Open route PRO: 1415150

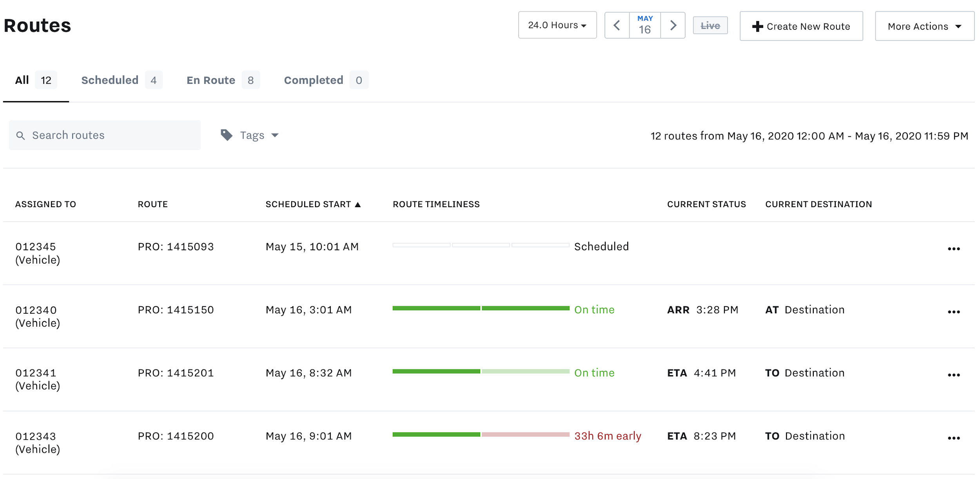pos(176,310)
